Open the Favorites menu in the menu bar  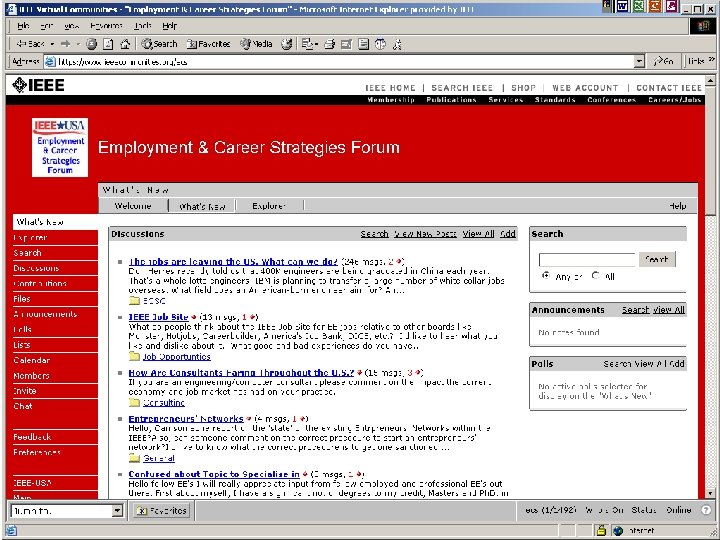(x=106, y=26)
